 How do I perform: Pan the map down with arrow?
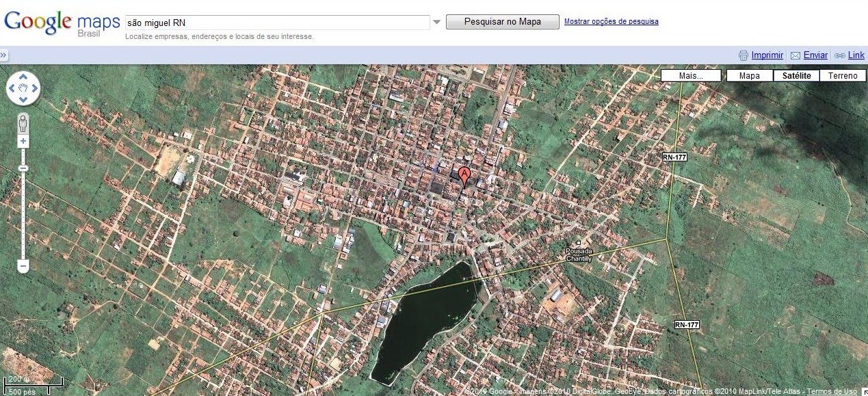[23, 100]
